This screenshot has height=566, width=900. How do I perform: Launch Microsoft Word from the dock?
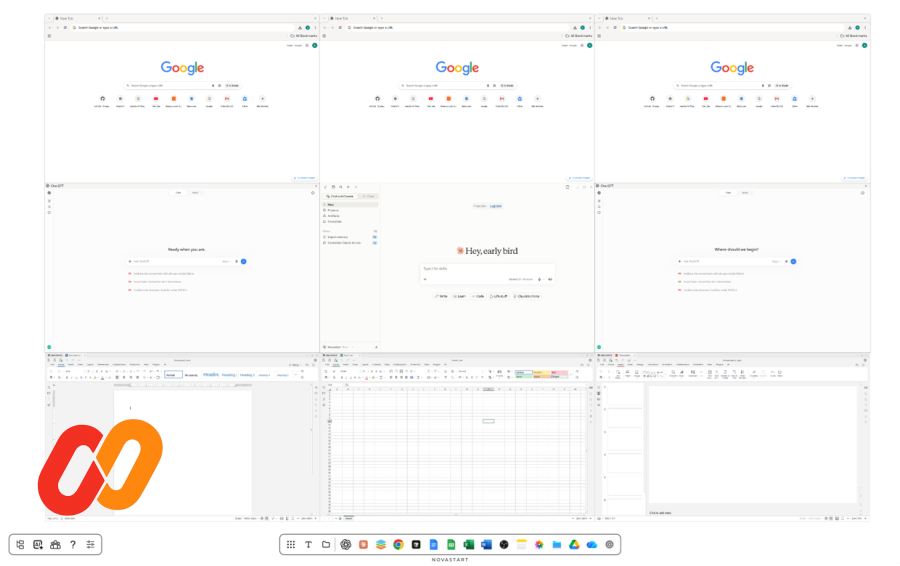click(x=486, y=545)
